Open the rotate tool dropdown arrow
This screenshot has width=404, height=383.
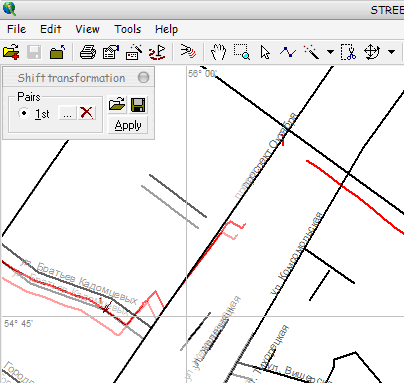click(x=392, y=52)
